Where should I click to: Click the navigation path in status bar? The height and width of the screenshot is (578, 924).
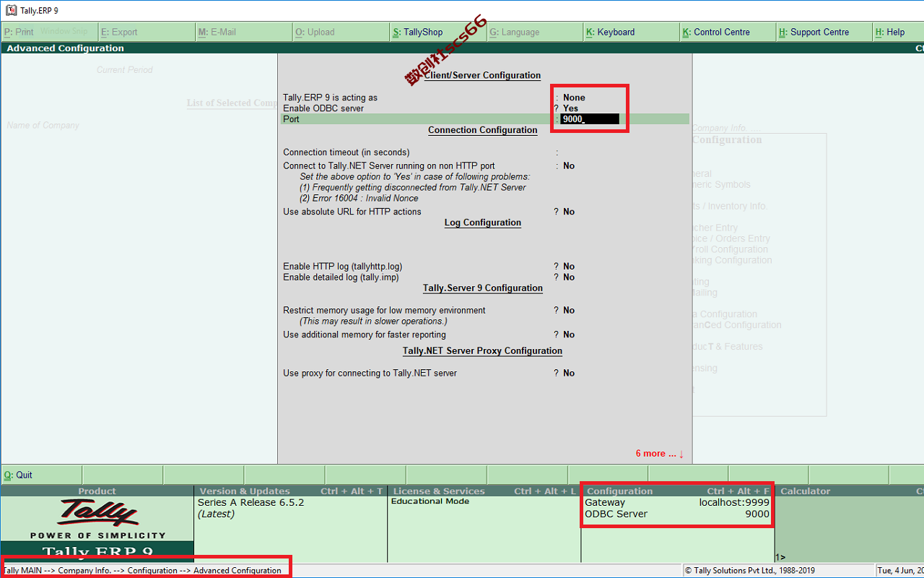coord(142,571)
